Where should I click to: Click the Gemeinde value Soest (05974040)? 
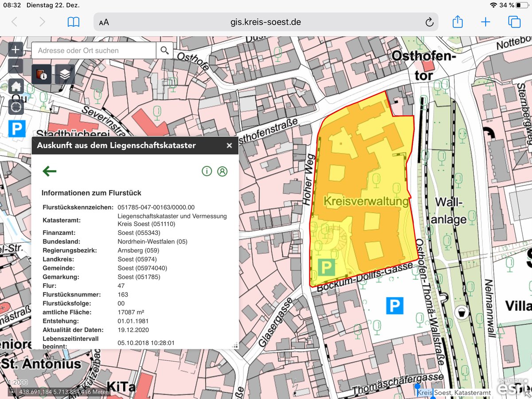pos(142,268)
